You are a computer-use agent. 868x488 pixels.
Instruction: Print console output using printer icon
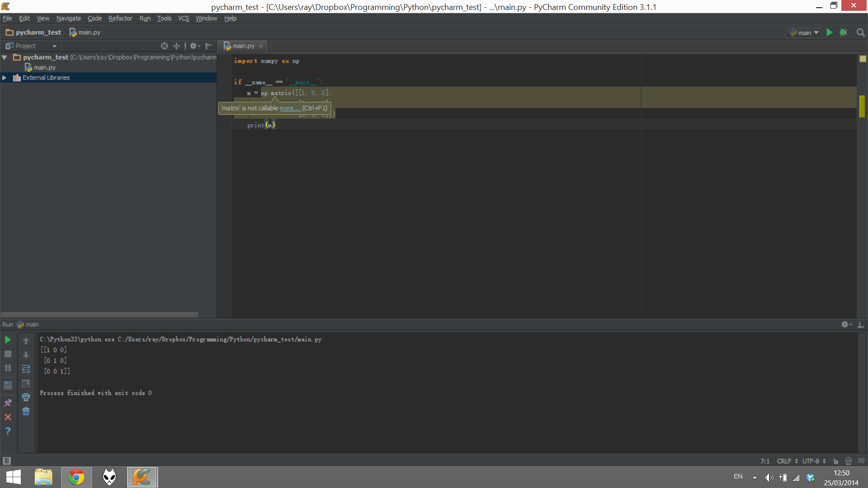(x=26, y=397)
